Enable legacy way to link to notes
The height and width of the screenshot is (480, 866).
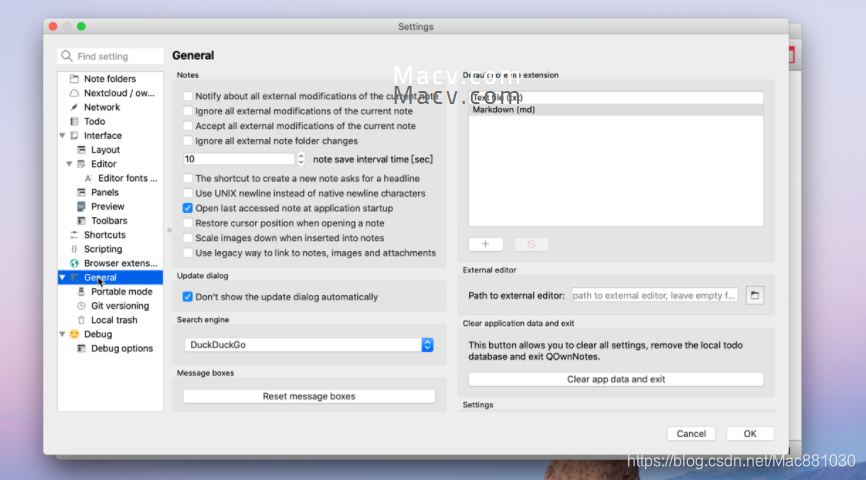(x=188, y=253)
